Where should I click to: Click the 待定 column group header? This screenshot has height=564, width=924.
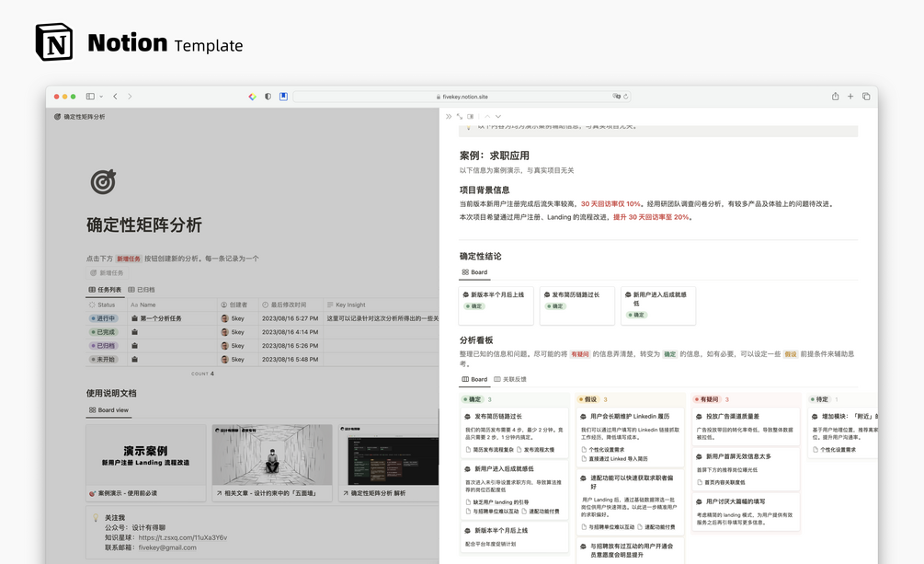click(x=820, y=399)
